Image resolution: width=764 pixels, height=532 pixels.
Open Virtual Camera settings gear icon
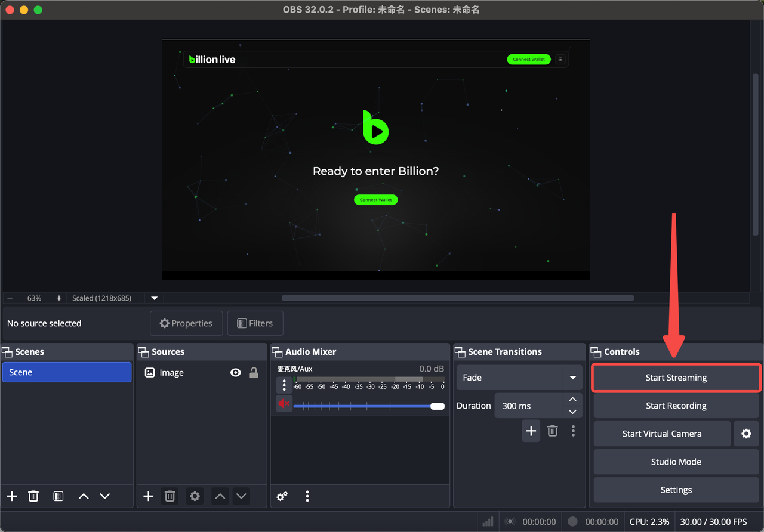[746, 434]
